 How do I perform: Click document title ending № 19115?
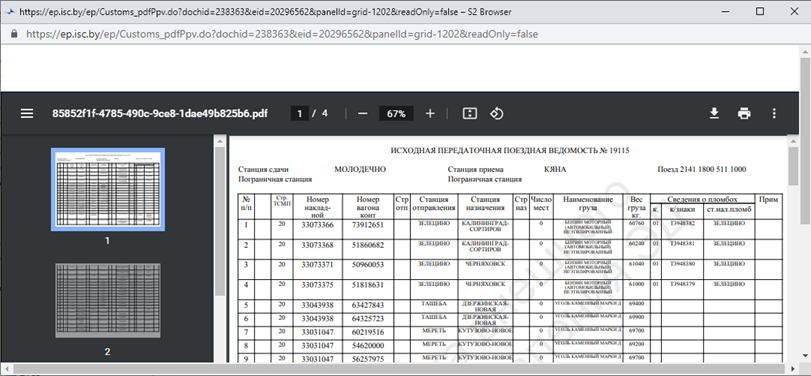509,151
